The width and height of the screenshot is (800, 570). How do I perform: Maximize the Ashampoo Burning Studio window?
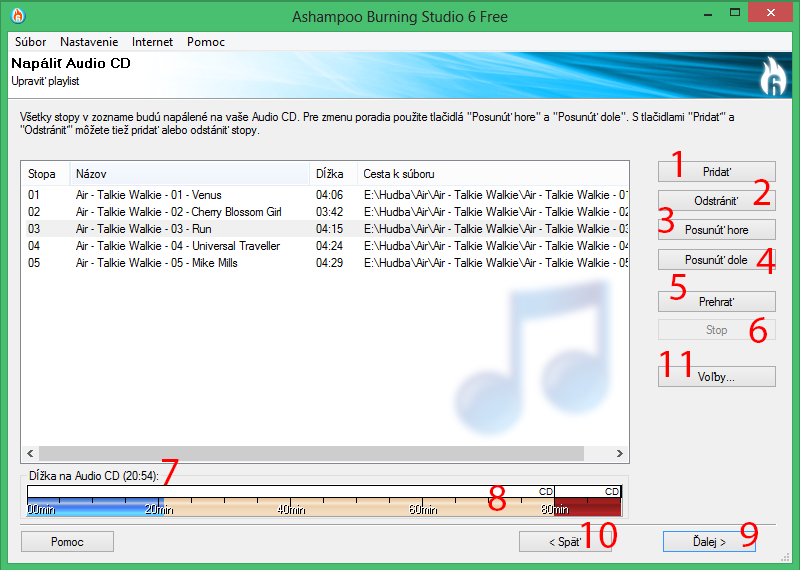tap(735, 13)
